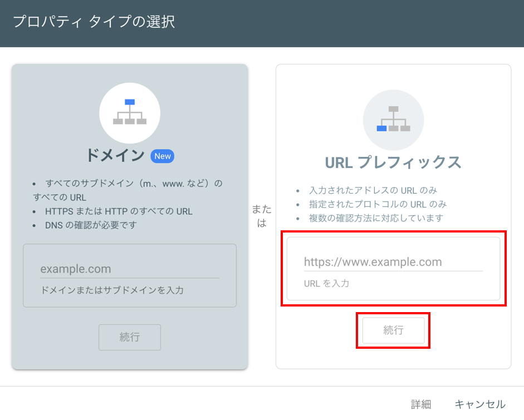The height and width of the screenshot is (420, 524).
Task: Switch to the URL プレフィックス property tab
Action: 393,163
